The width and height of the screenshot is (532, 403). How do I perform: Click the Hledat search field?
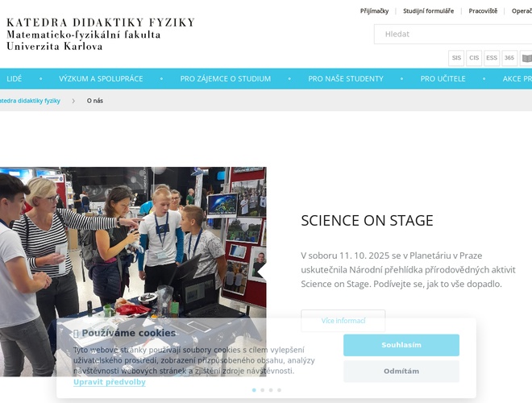pyautogui.click(x=453, y=35)
